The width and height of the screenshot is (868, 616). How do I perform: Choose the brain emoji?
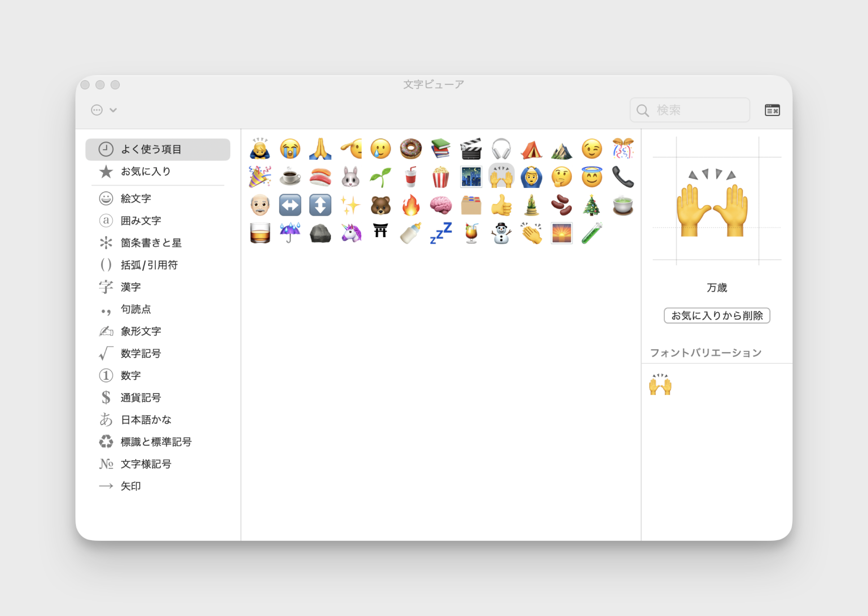(x=441, y=205)
